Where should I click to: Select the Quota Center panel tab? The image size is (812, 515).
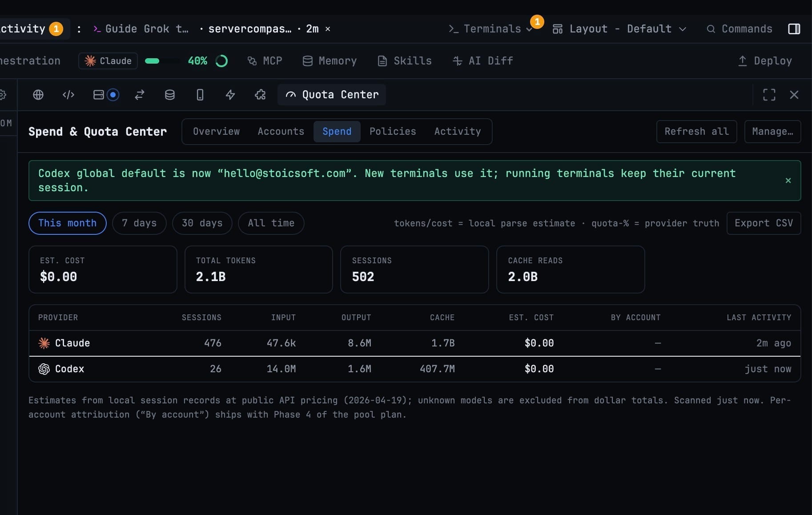pyautogui.click(x=332, y=95)
